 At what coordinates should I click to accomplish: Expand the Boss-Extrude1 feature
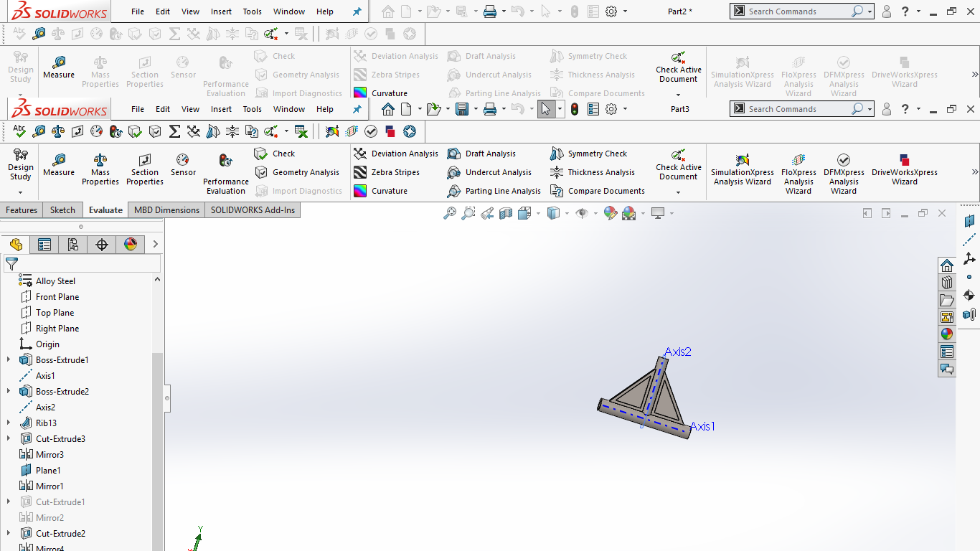click(x=9, y=359)
